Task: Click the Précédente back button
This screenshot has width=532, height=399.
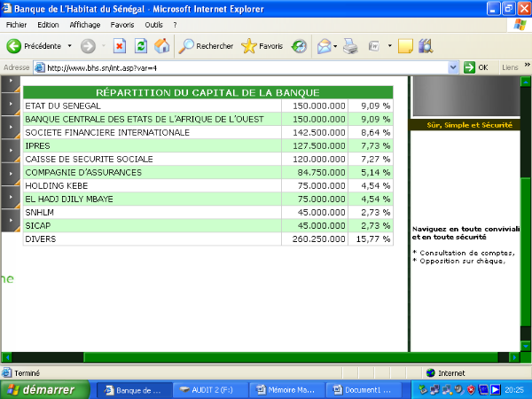Action: click(x=34, y=46)
